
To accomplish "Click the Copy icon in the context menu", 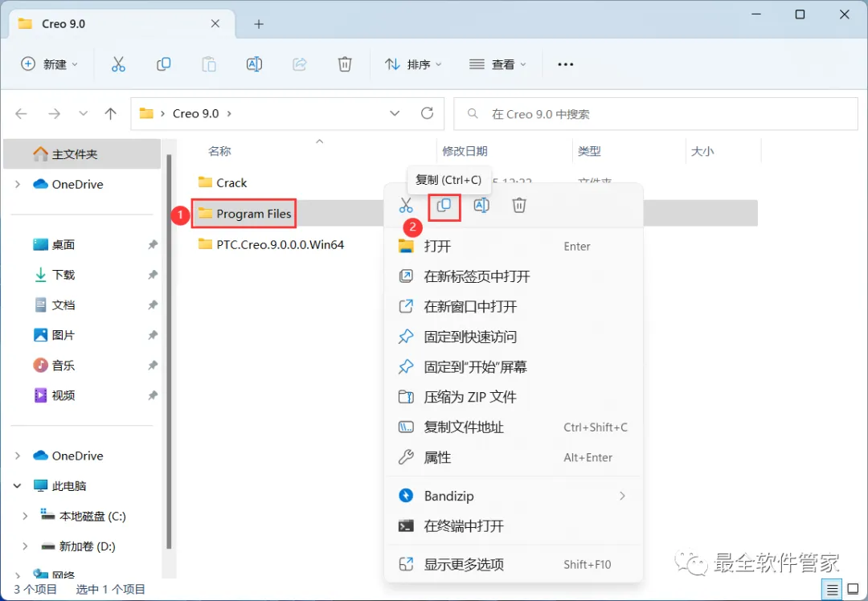I will [x=444, y=206].
